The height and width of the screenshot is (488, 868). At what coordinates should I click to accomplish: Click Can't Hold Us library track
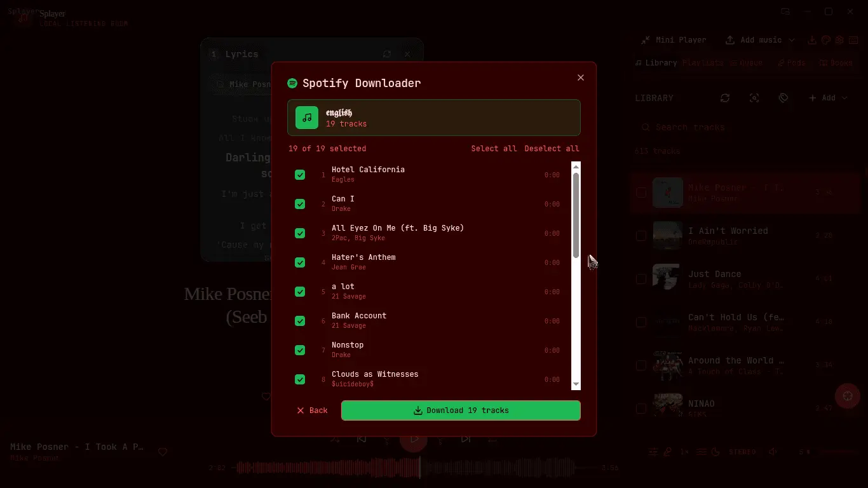pos(747,322)
